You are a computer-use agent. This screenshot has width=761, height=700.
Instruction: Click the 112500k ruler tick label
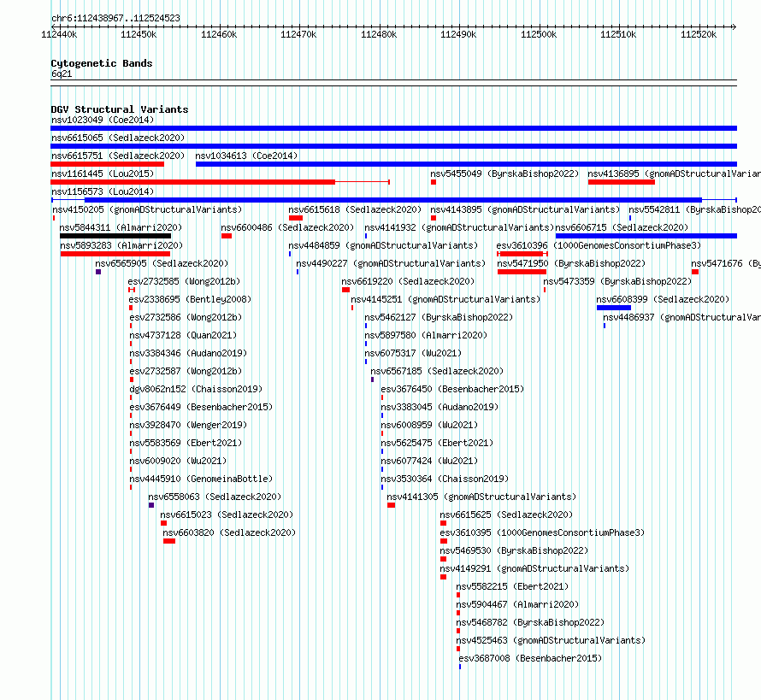[x=539, y=34]
